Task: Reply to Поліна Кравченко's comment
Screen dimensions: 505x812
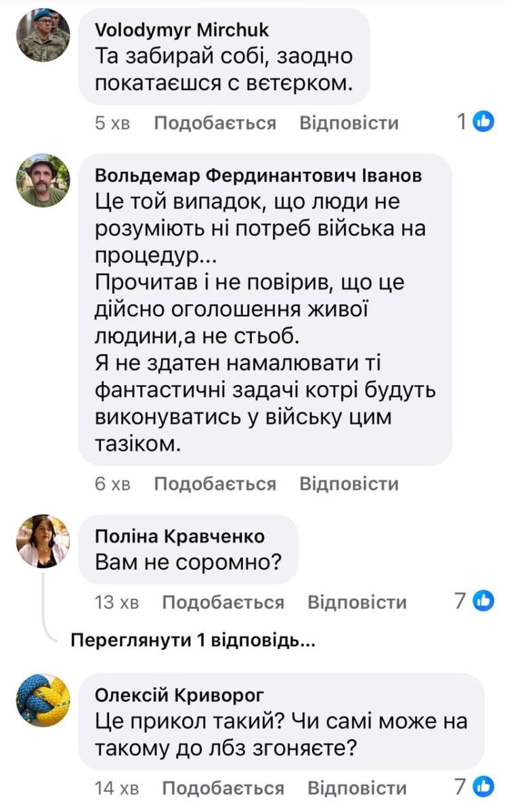Action: (357, 602)
